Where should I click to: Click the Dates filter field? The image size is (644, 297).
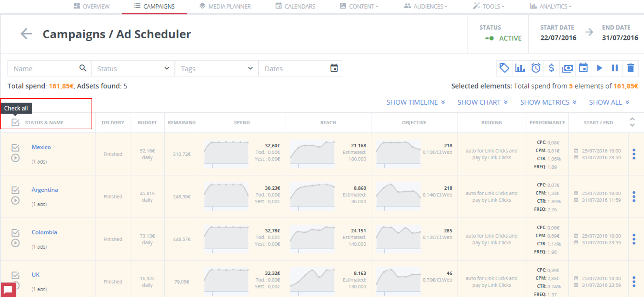(x=300, y=68)
